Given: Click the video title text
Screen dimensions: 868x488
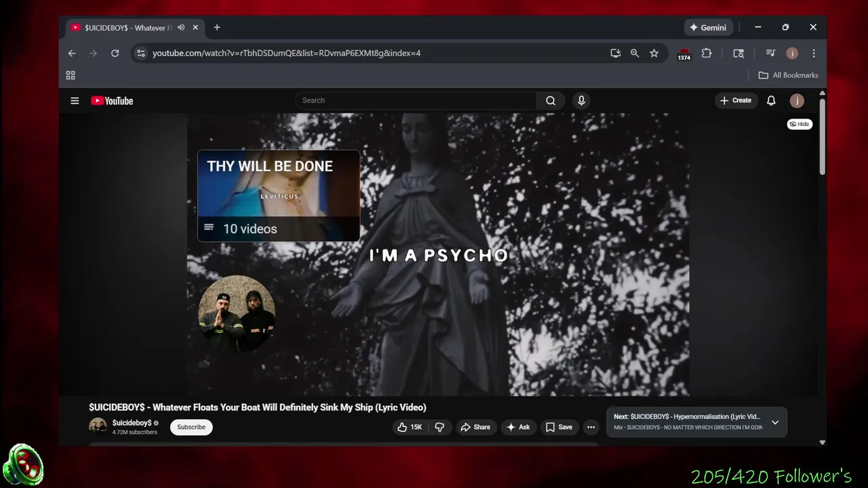Looking at the screenshot, I should click(258, 407).
